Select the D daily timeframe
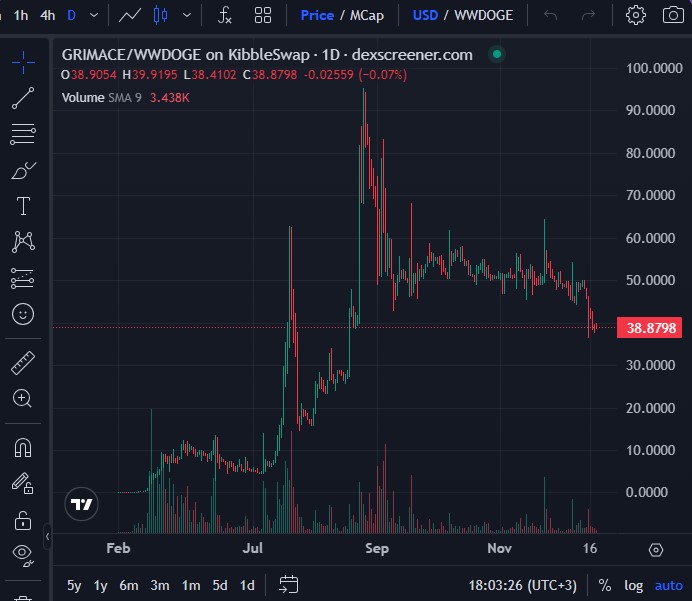 tap(71, 15)
